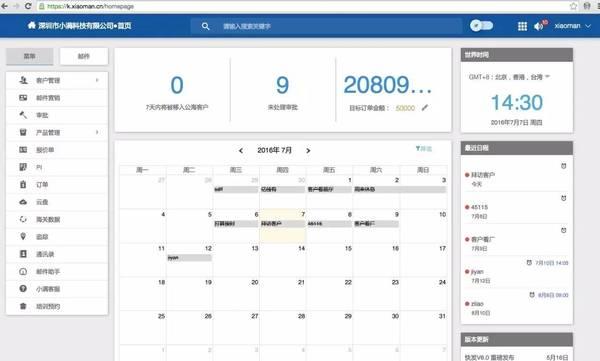Open the jiyan entry in recent schedule
This screenshot has height=361, width=600.
(477, 271)
